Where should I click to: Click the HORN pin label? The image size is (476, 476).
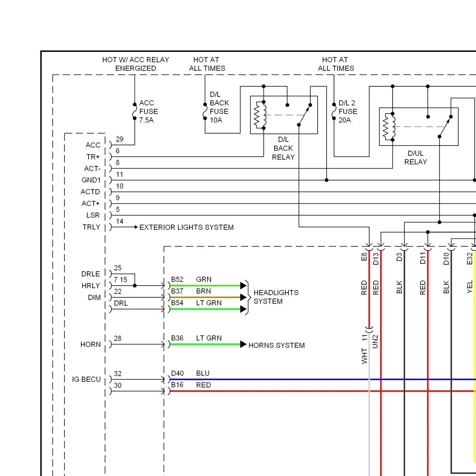click(x=91, y=344)
